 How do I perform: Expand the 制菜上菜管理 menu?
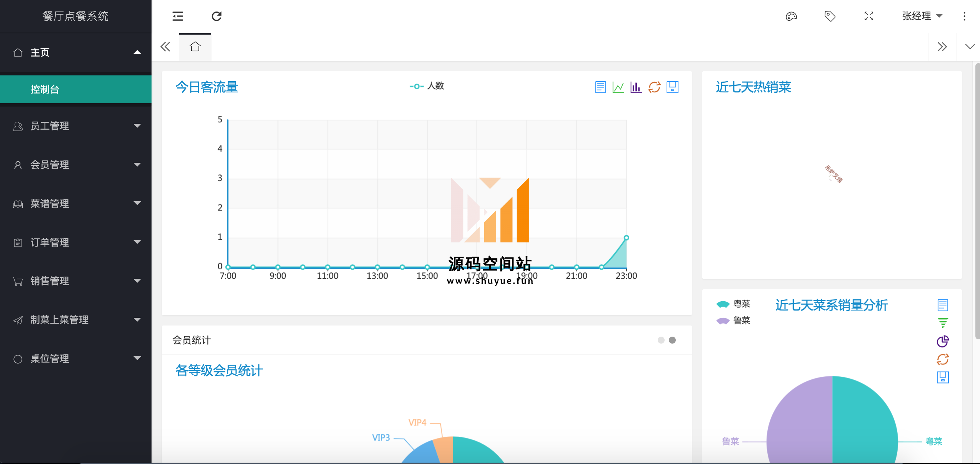76,320
